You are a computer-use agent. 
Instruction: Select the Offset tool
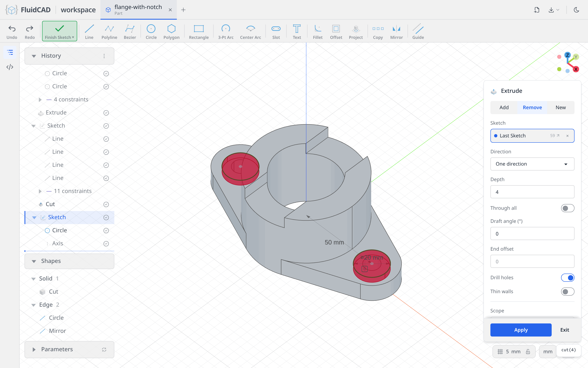336,32
